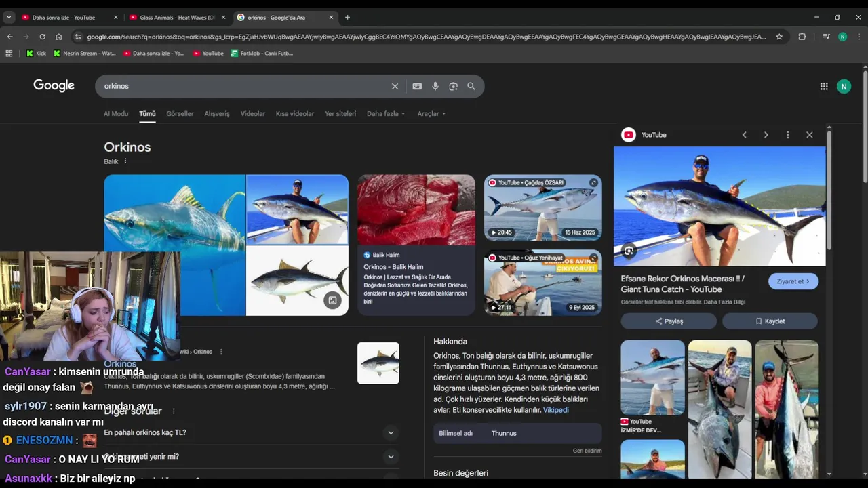The image size is (868, 488).
Task: Start voice search with the microphone icon
Action: point(435,86)
